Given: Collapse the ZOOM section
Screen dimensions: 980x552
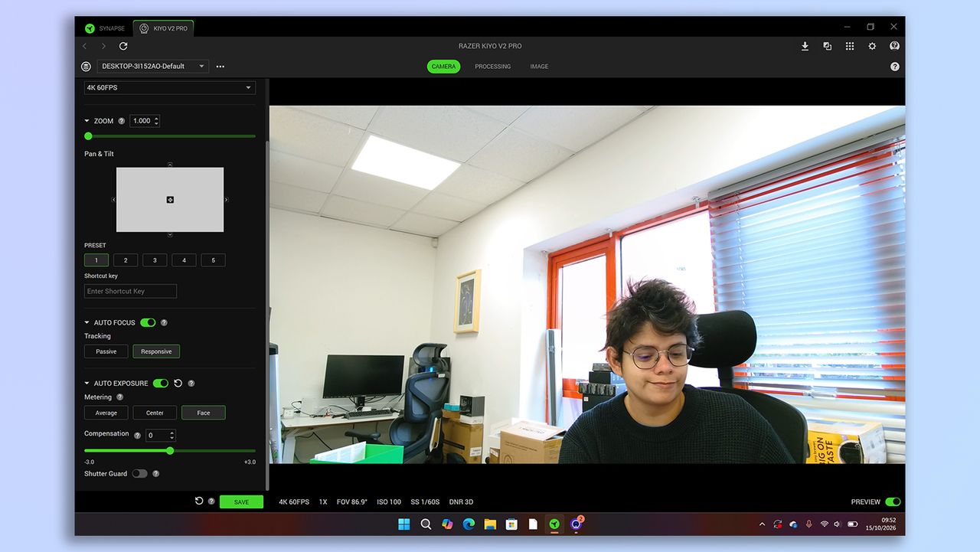Looking at the screenshot, I should (x=87, y=121).
